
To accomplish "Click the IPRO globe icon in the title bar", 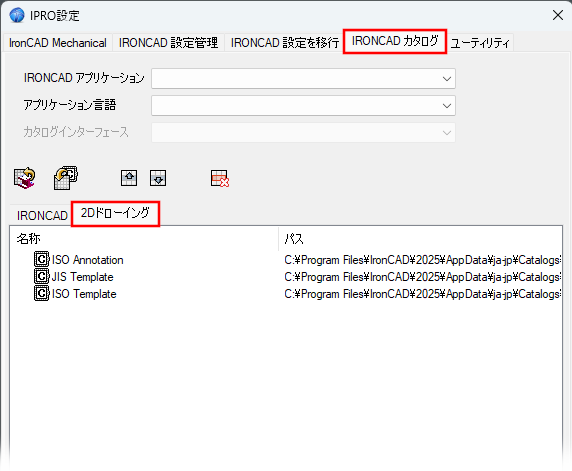I will [x=17, y=15].
